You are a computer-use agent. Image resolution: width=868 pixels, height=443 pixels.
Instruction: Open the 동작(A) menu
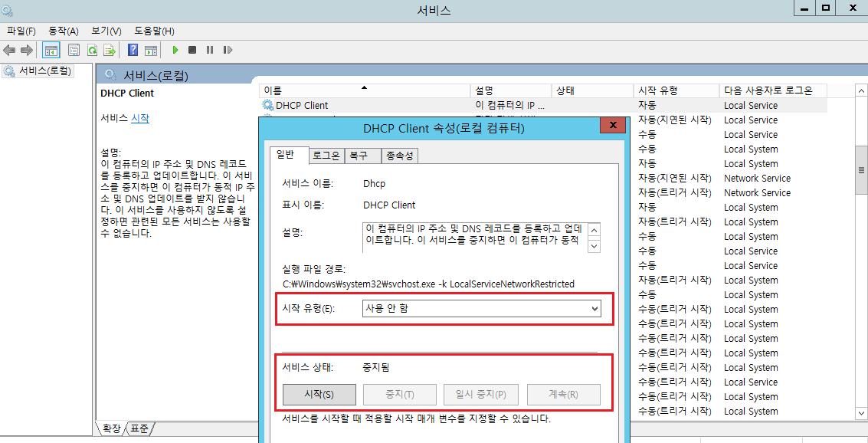pyautogui.click(x=64, y=31)
